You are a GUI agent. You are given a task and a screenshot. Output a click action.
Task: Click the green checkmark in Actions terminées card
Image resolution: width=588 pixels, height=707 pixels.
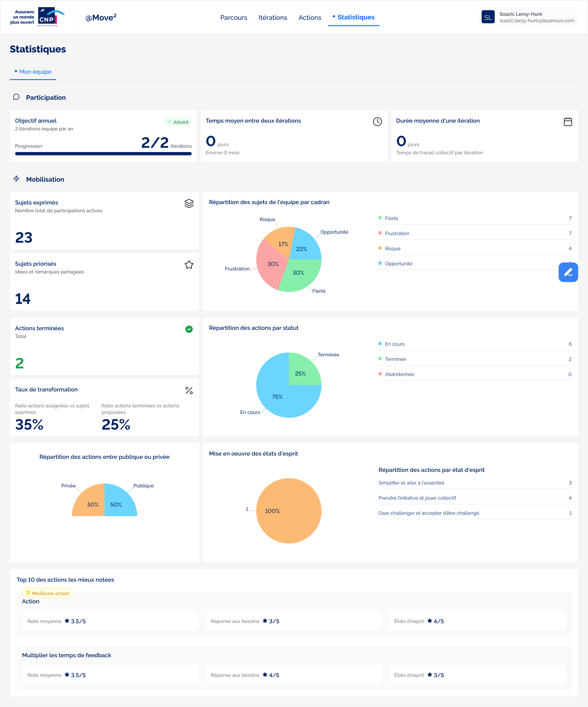click(x=189, y=329)
